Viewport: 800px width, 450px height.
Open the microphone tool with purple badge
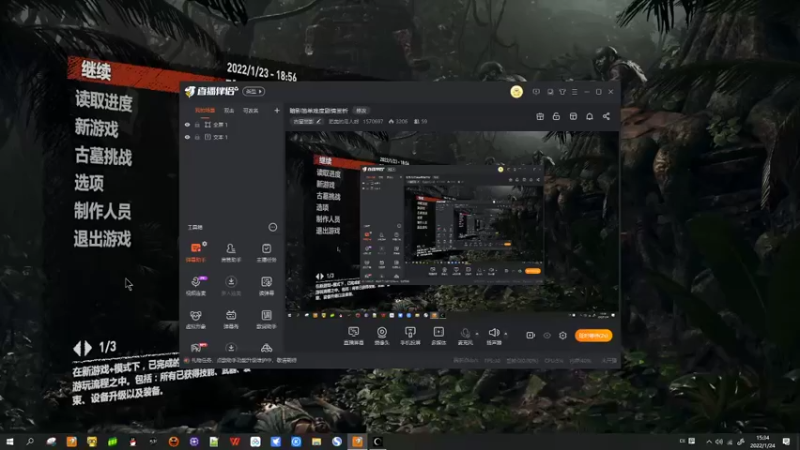tap(196, 286)
